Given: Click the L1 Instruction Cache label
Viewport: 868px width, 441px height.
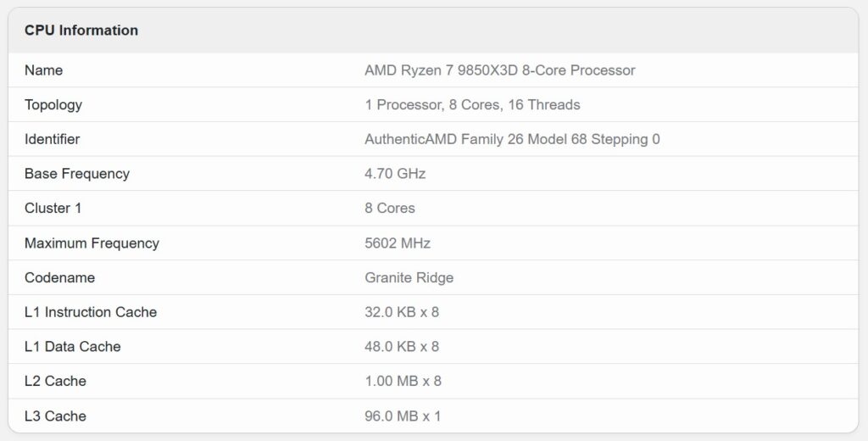Looking at the screenshot, I should [x=91, y=312].
